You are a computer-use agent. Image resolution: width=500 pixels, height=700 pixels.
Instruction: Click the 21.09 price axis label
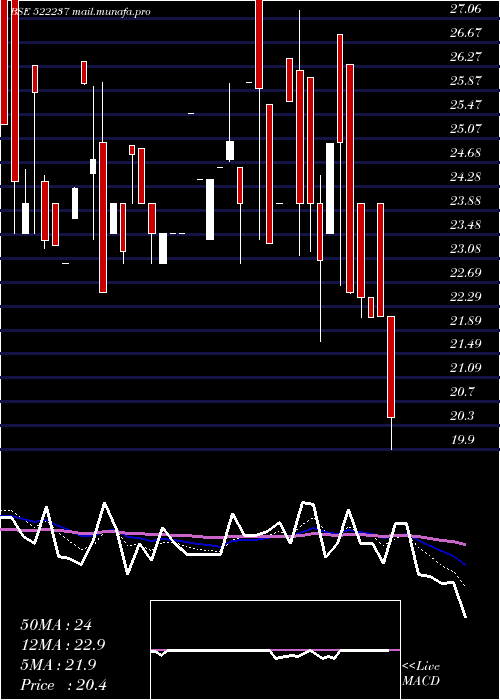(x=466, y=369)
